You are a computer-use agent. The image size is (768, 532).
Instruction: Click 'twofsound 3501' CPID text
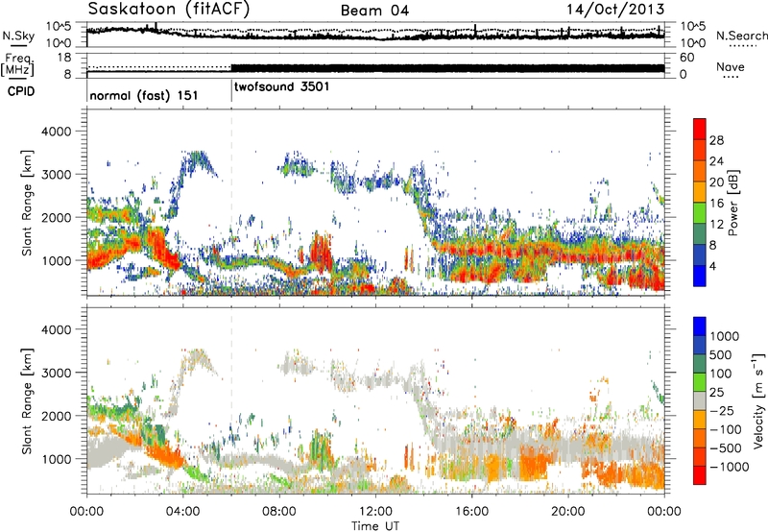(x=282, y=86)
